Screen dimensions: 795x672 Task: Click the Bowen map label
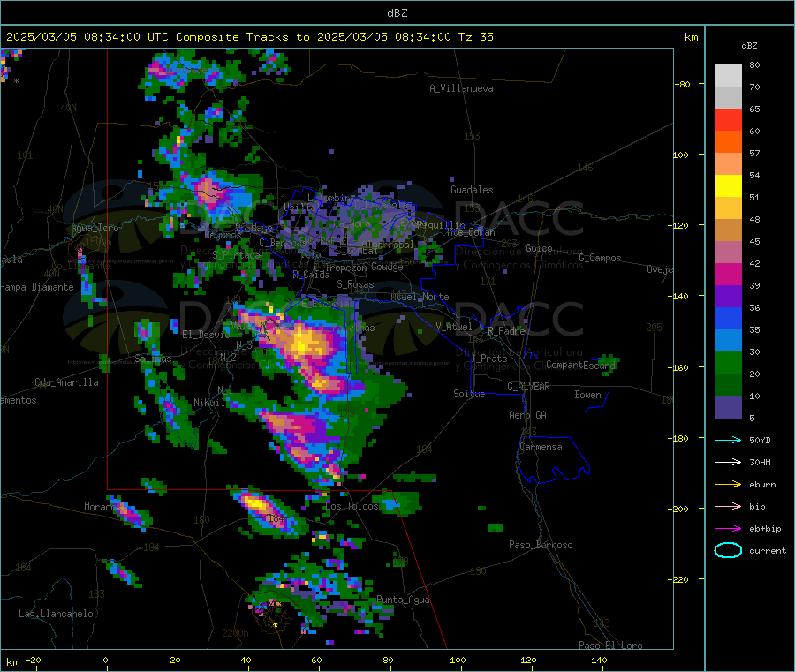(587, 395)
